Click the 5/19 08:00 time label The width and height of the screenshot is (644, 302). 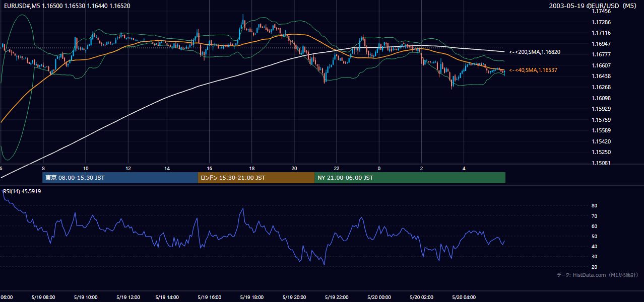(43, 297)
